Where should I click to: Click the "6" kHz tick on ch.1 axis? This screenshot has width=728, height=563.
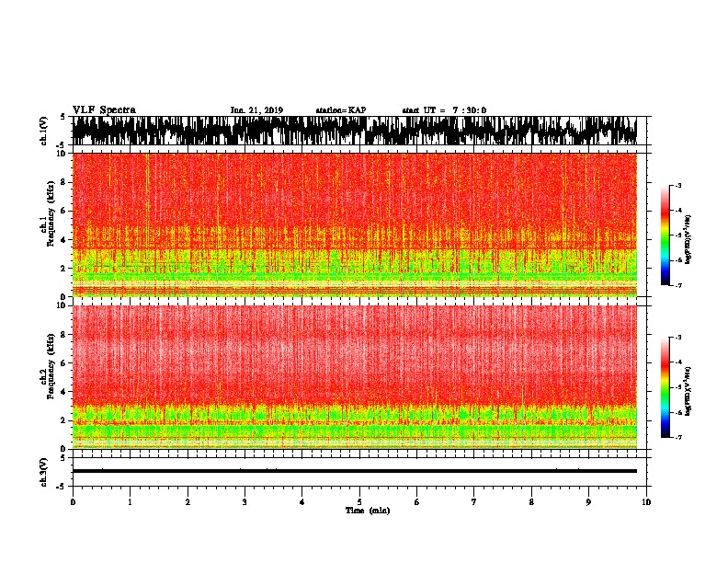coord(64,212)
